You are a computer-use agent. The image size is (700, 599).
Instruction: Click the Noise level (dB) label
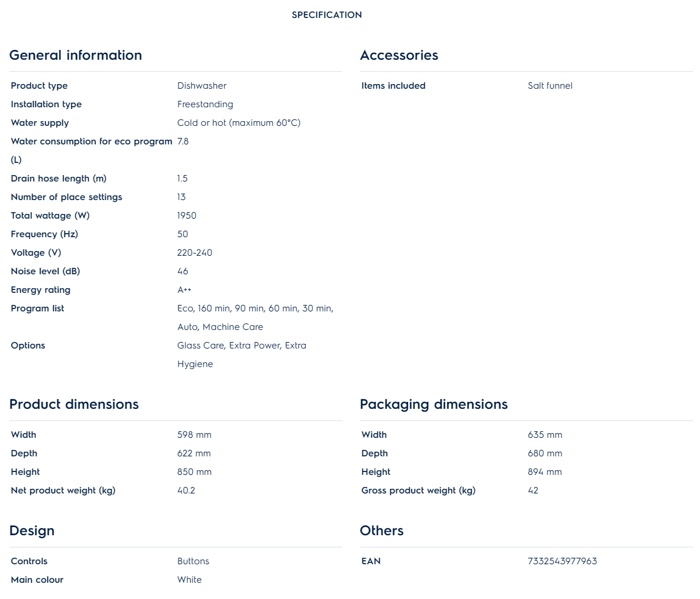(x=45, y=271)
